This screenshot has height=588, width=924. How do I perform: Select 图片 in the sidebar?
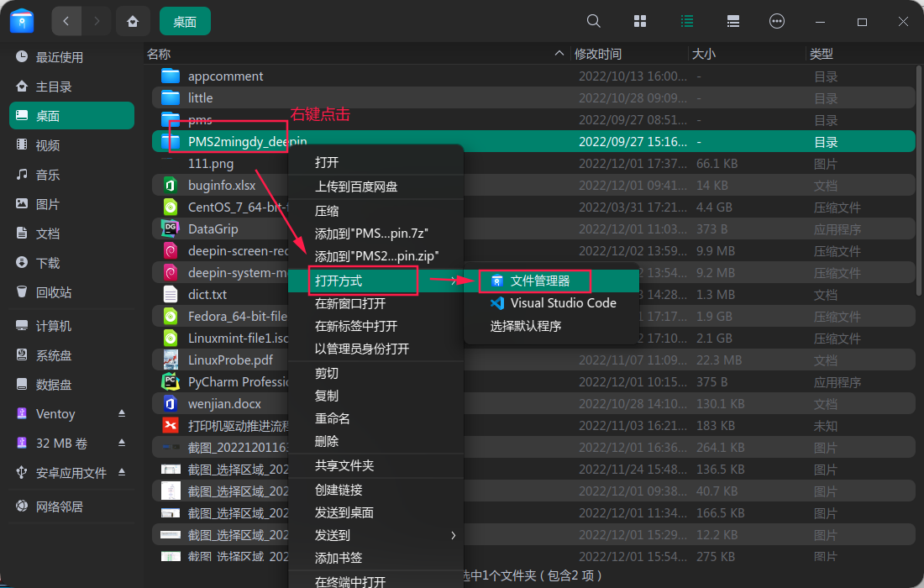[72, 204]
